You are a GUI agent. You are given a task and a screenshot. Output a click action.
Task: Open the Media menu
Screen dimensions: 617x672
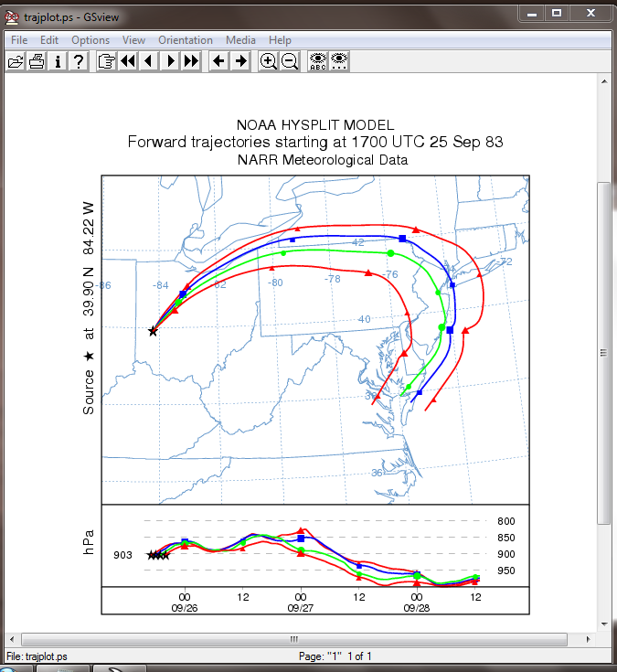(x=240, y=40)
